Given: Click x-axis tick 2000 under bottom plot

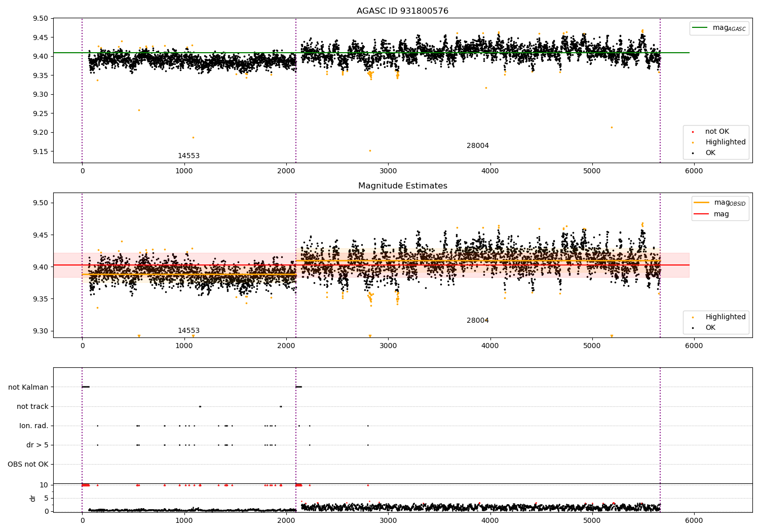Looking at the screenshot, I should coord(286,520).
